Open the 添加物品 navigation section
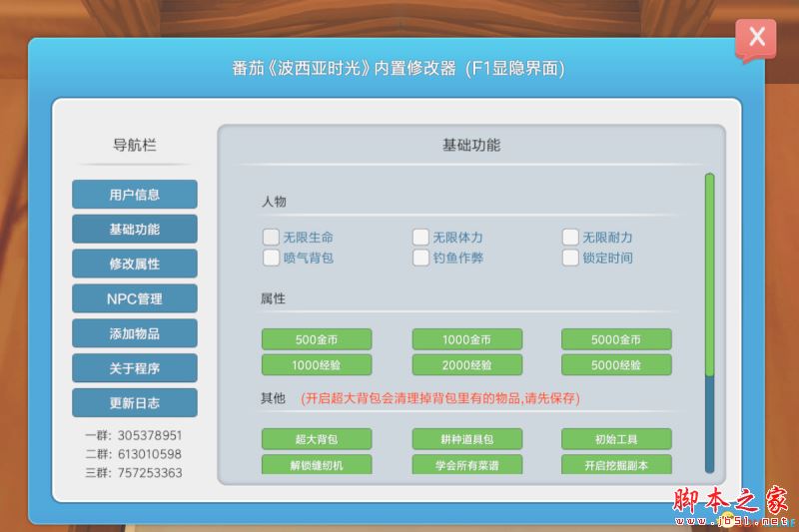Screen dimensions: 799x532 pyautogui.click(x=135, y=333)
